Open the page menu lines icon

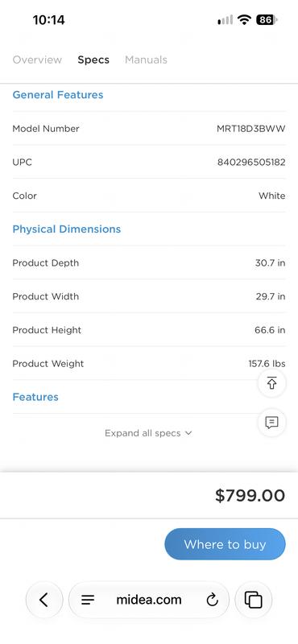(88, 600)
